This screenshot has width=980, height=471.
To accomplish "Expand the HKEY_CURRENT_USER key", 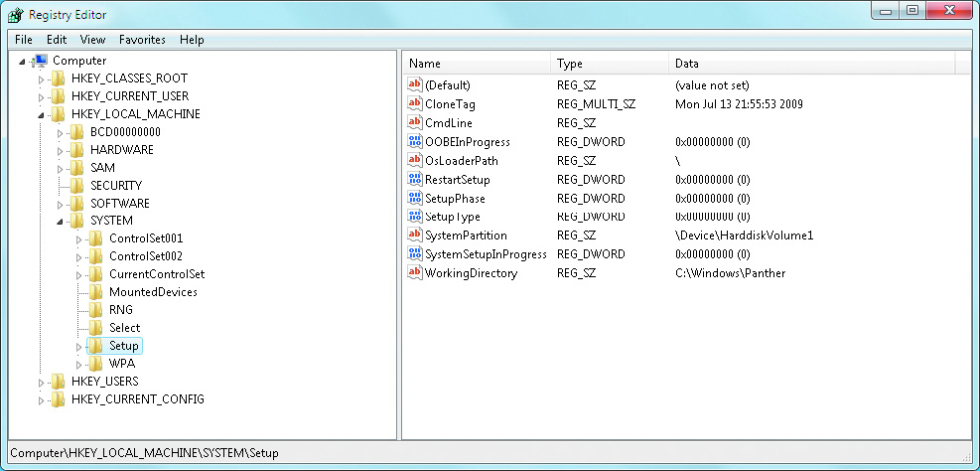I will pos(42,97).
